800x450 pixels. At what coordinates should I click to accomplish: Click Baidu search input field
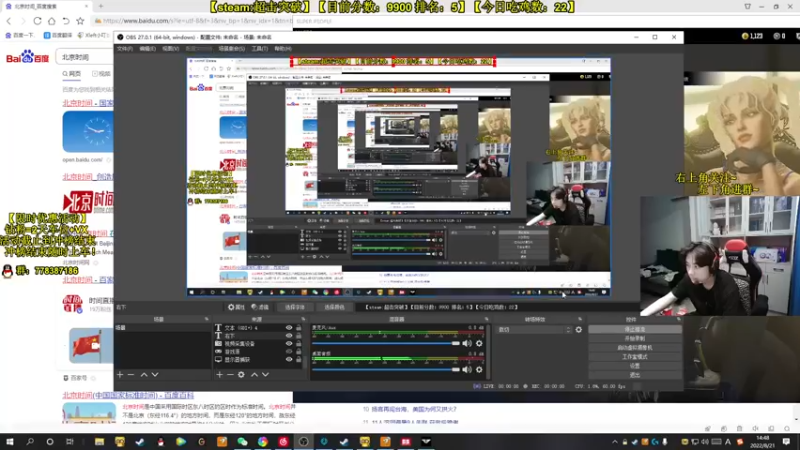click(x=86, y=57)
